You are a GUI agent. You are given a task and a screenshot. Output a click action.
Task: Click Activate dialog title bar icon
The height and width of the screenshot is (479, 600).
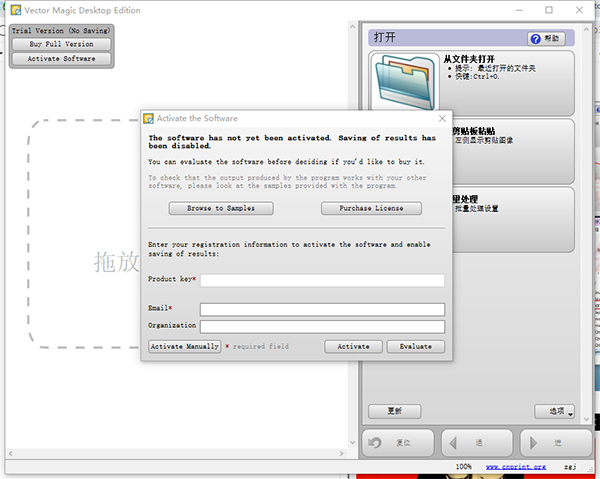coord(148,119)
